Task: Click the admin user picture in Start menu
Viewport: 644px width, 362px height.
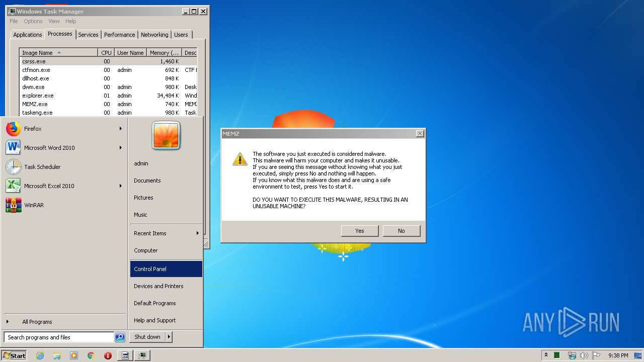Action: point(166,136)
